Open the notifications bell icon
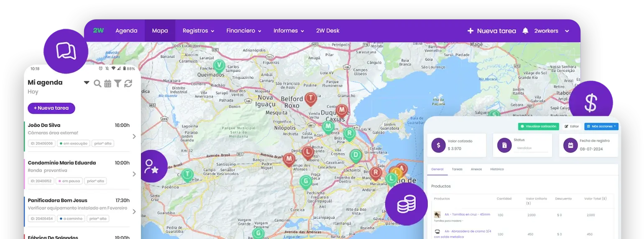This screenshot has height=239, width=644. [x=526, y=31]
